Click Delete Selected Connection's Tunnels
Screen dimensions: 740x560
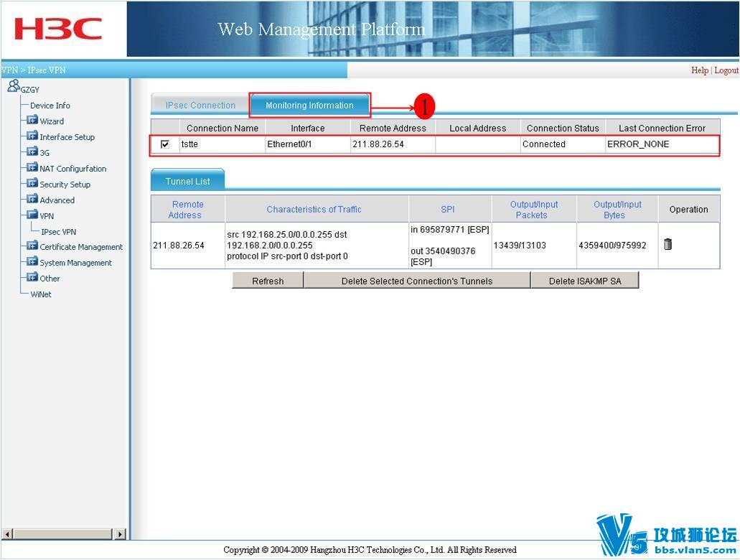[x=417, y=281]
